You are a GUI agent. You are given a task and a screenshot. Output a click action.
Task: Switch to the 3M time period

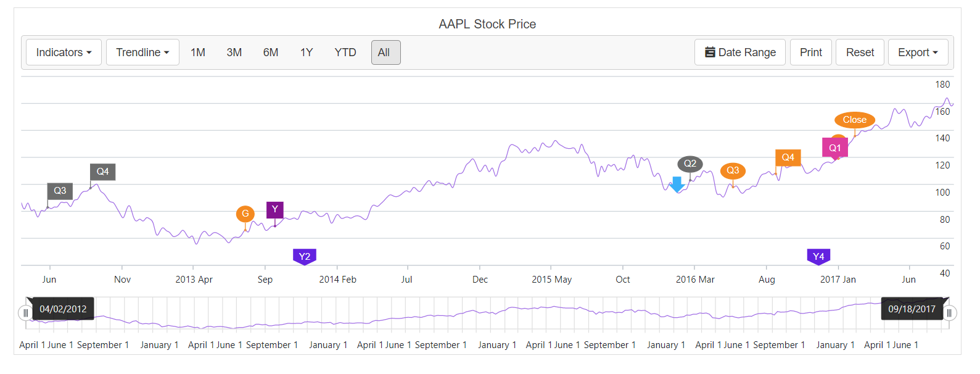click(234, 52)
